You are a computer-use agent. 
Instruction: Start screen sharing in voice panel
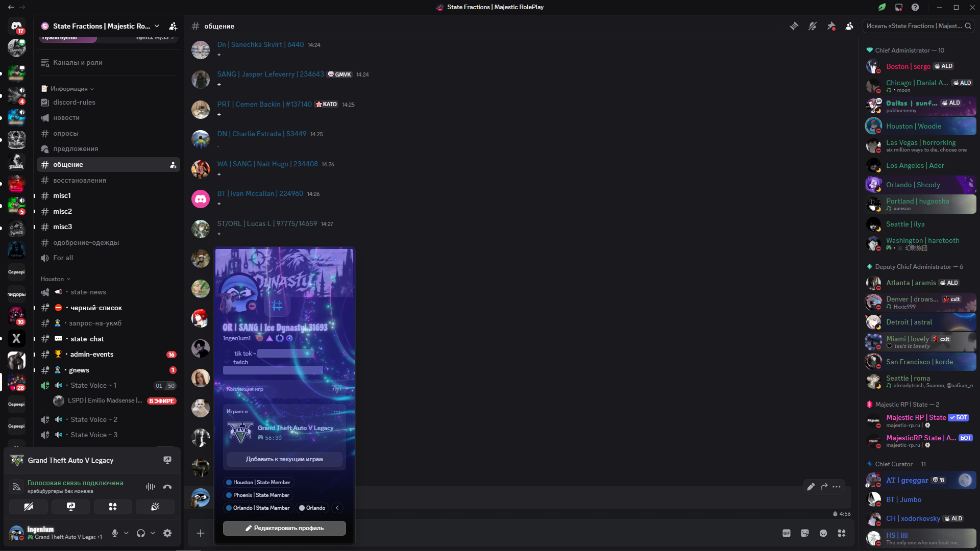click(x=71, y=507)
